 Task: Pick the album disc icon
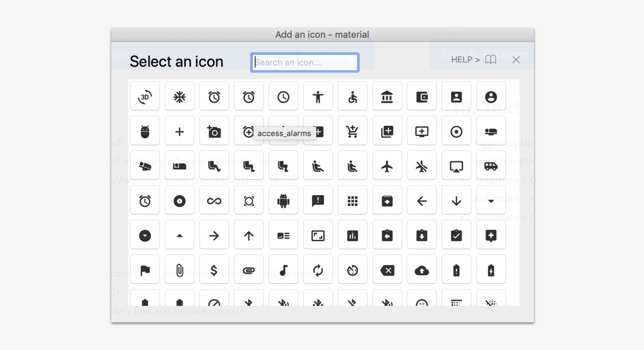[x=179, y=201]
